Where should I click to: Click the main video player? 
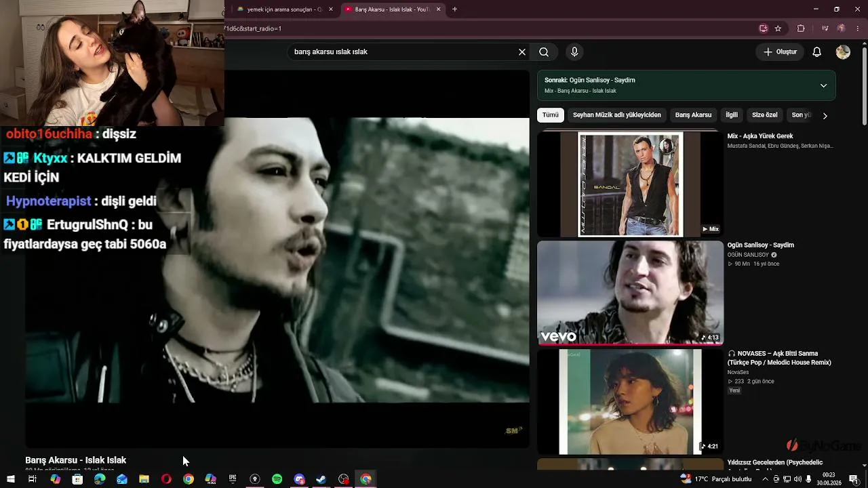277,259
